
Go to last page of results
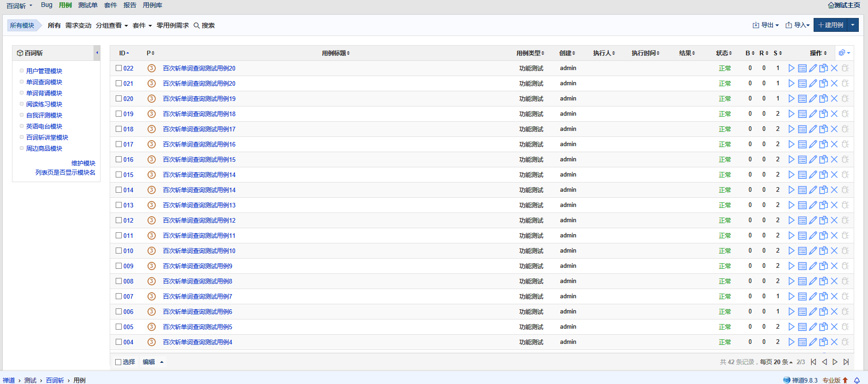click(x=846, y=362)
